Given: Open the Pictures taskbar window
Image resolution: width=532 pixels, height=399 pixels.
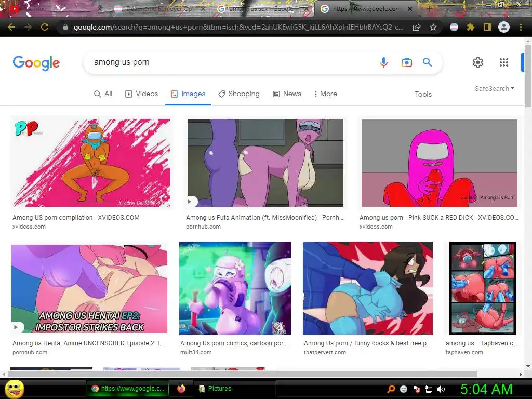Looking at the screenshot, I should coord(234,389).
